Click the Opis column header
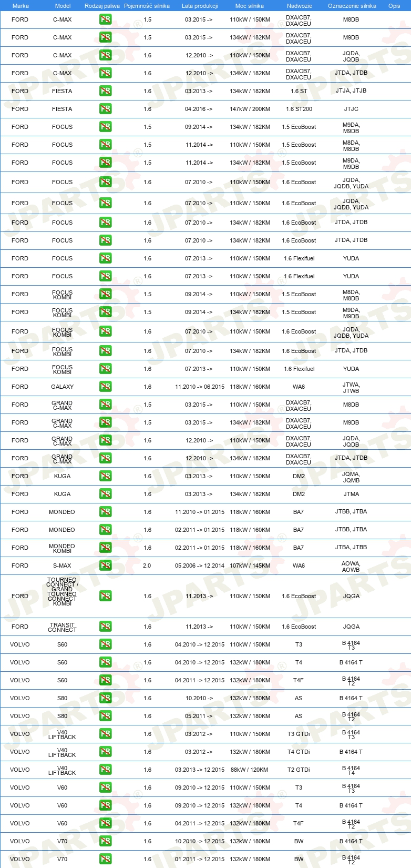This screenshot has width=411, height=868. click(x=394, y=6)
